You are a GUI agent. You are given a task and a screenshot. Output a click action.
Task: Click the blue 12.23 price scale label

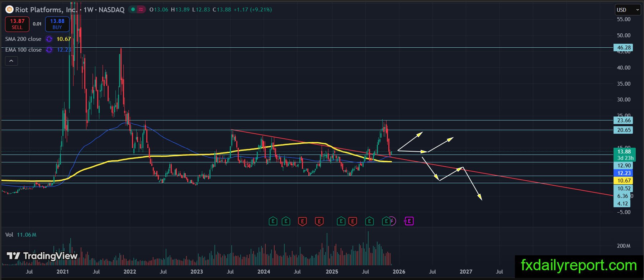pos(624,173)
